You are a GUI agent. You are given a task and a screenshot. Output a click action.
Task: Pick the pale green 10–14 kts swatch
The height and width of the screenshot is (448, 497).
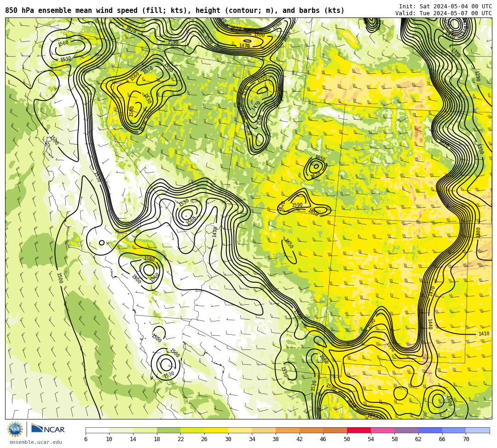(x=121, y=430)
